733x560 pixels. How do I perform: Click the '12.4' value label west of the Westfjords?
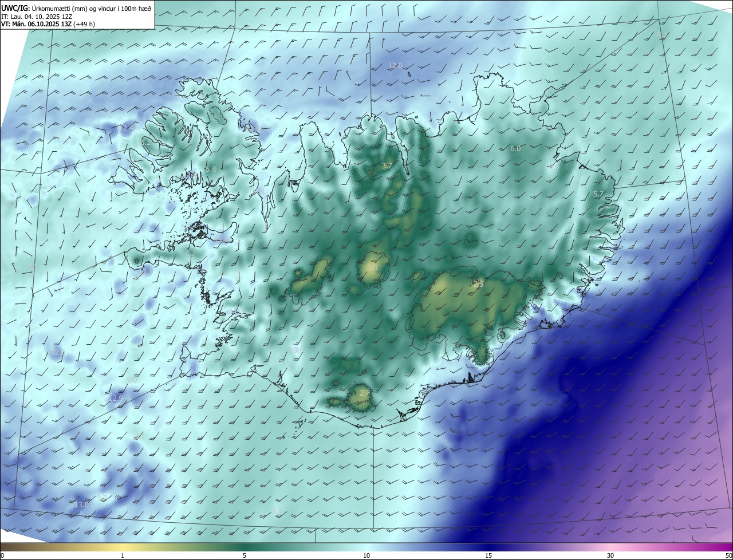127,128
